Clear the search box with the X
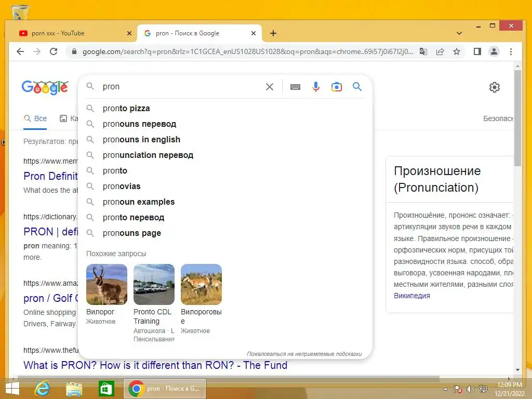 (x=270, y=87)
